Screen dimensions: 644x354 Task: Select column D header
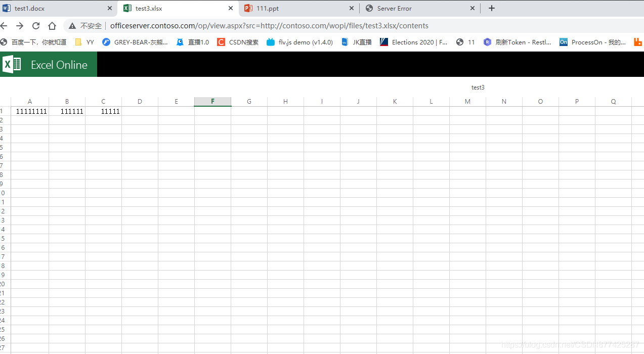[140, 102]
